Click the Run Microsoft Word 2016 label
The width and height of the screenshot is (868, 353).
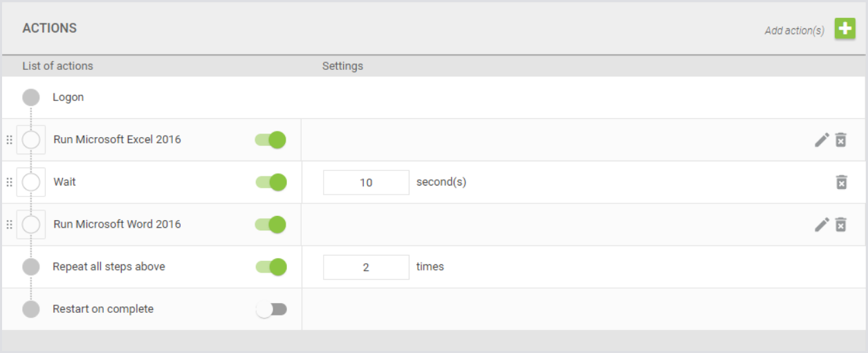[x=117, y=224]
